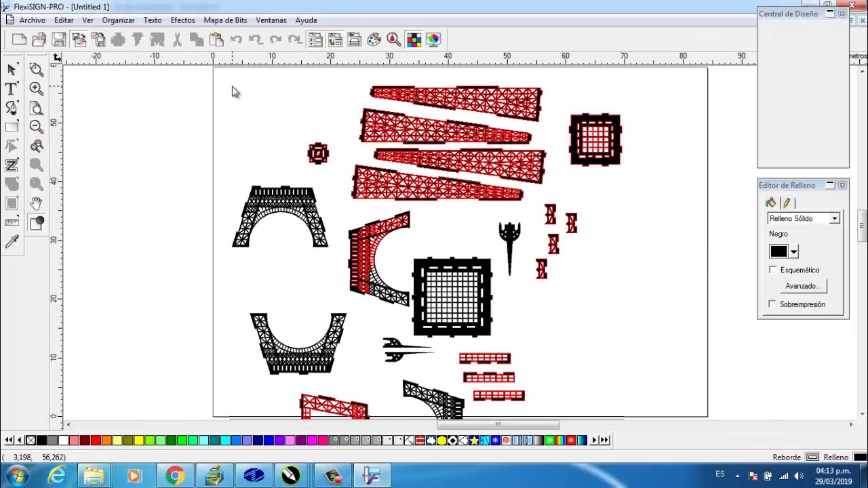Select the Text tool
The image size is (868, 488).
[12, 89]
